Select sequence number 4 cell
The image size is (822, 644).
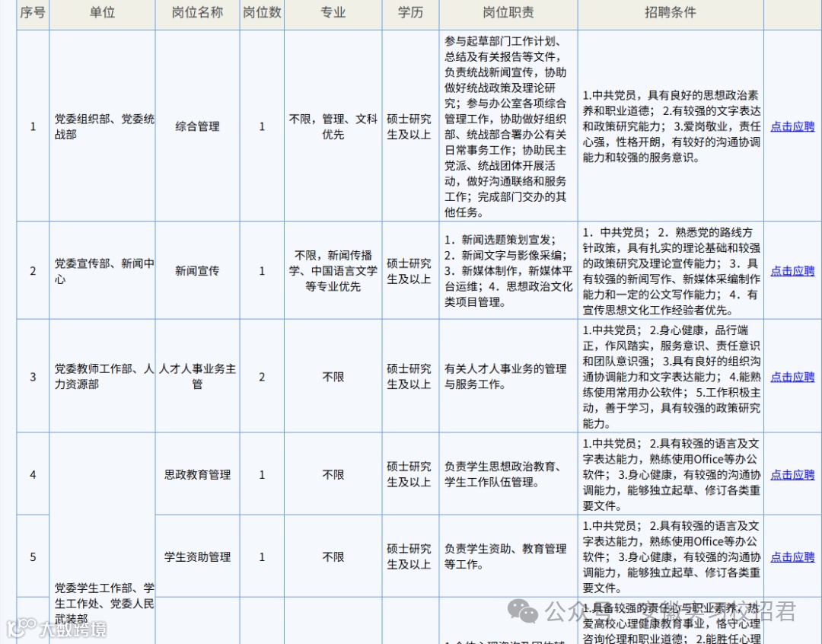pos(33,474)
